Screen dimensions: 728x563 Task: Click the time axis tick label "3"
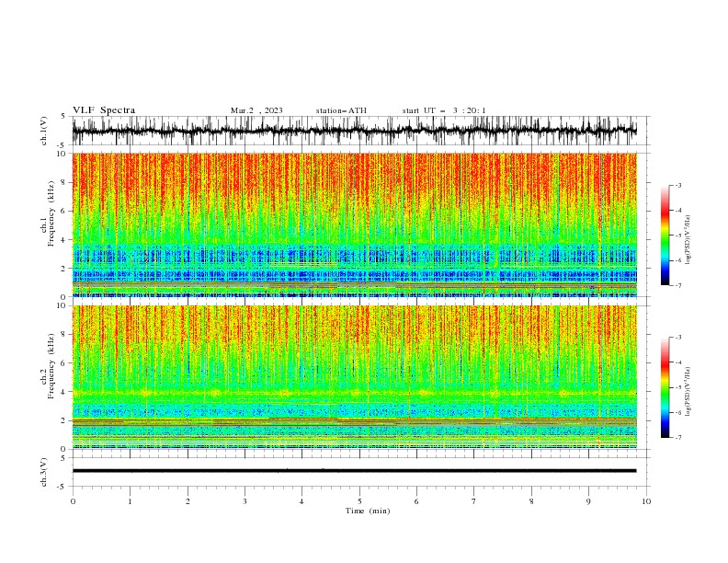coord(245,501)
